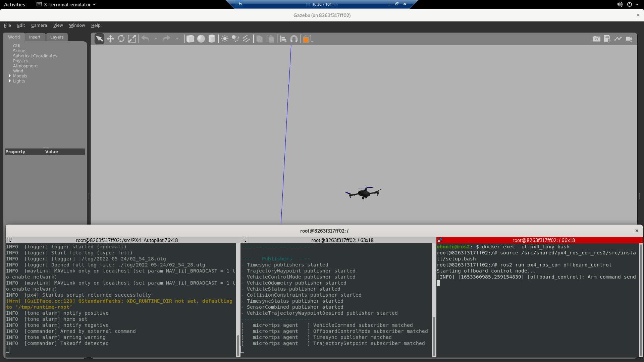Toggle the orange view angle cube
The height and width of the screenshot is (362, 644).
point(306,39)
